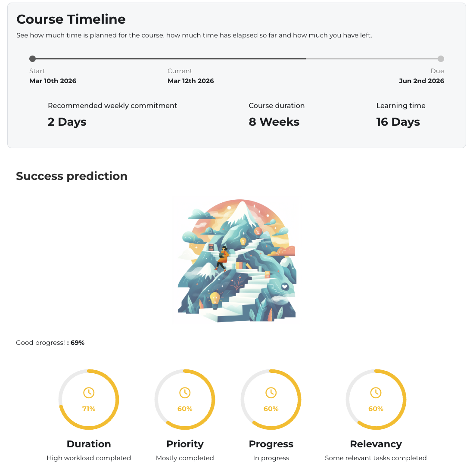Select the Priority 60% progress ring
Image resolution: width=476 pixels, height=468 pixels.
click(x=185, y=400)
